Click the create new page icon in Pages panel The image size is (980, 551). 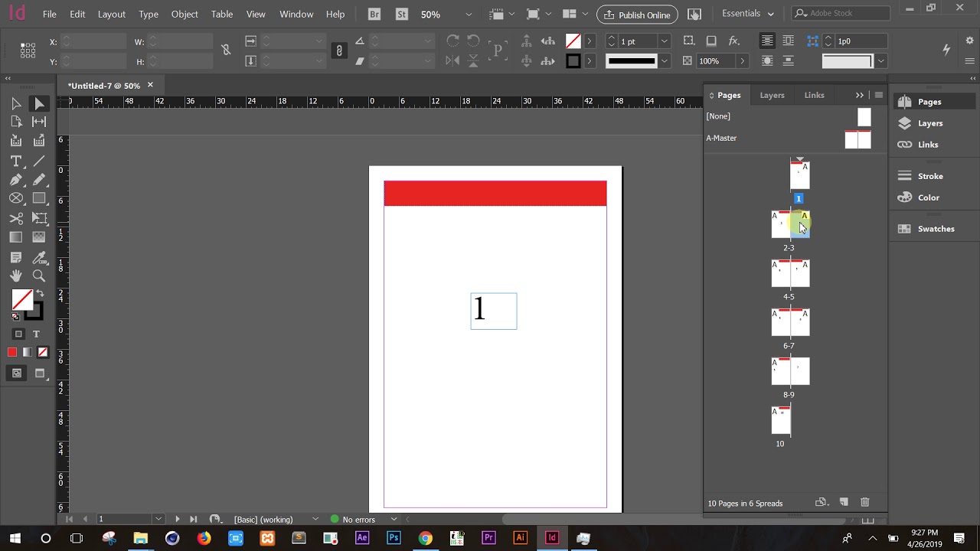(x=844, y=503)
